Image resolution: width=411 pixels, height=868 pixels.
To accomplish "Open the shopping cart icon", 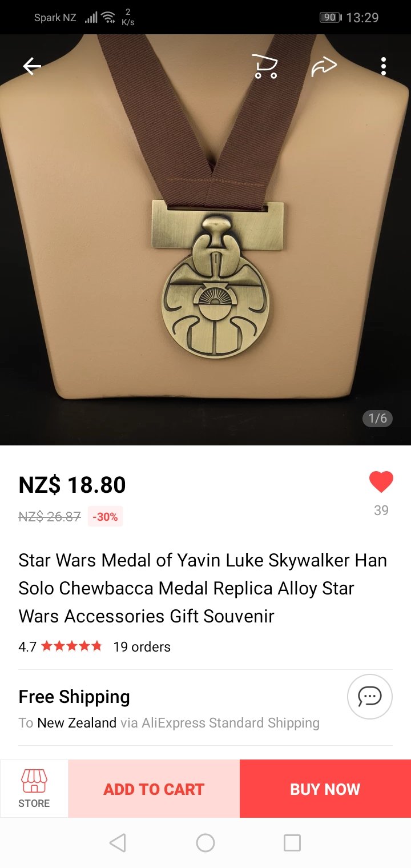I will (x=265, y=66).
